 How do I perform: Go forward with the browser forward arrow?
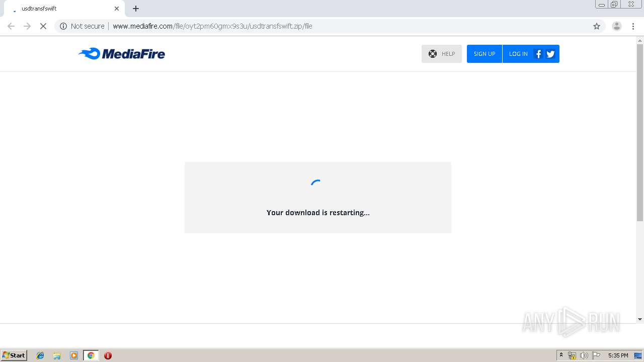click(27, 26)
